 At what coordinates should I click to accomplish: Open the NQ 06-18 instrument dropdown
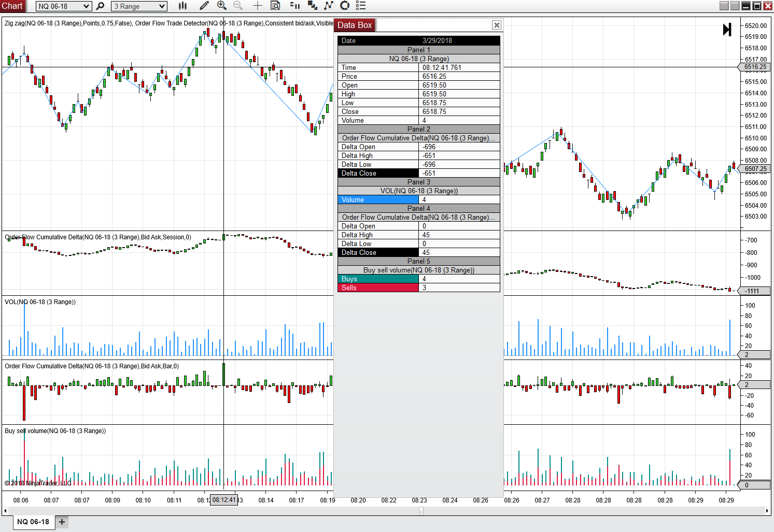point(64,6)
